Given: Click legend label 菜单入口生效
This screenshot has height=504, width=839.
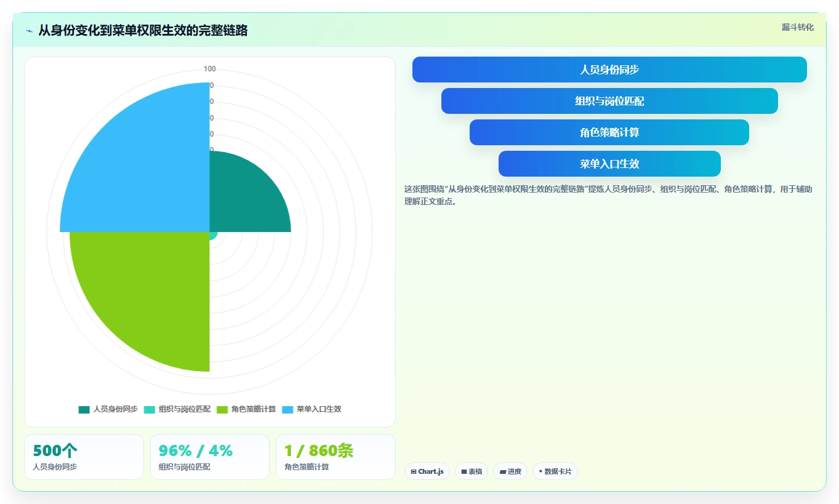Looking at the screenshot, I should pyautogui.click(x=319, y=409).
